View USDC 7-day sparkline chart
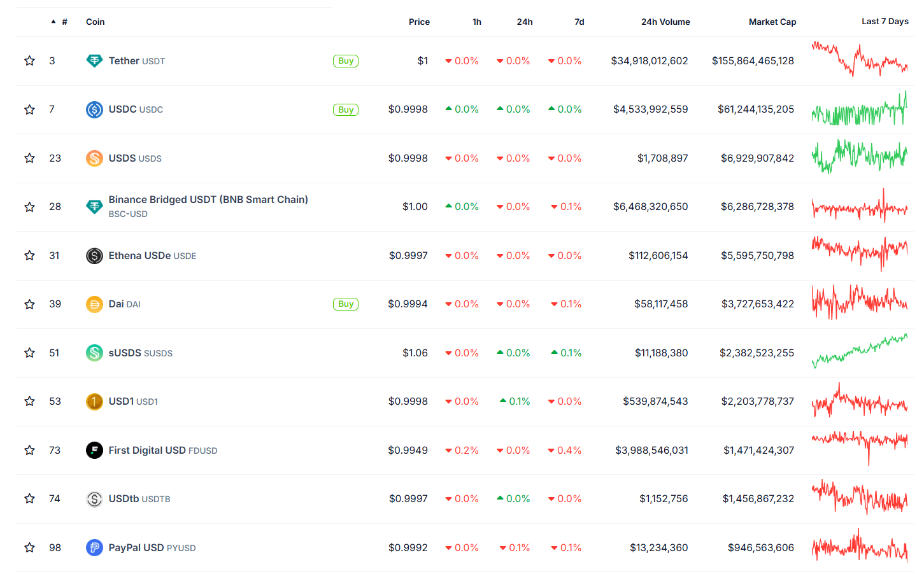924x574 pixels. [x=860, y=109]
